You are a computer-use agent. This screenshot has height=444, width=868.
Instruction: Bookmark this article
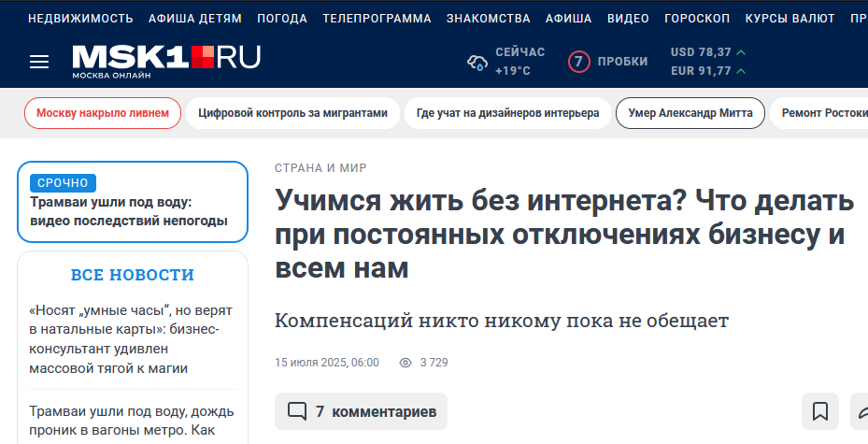pos(819,411)
